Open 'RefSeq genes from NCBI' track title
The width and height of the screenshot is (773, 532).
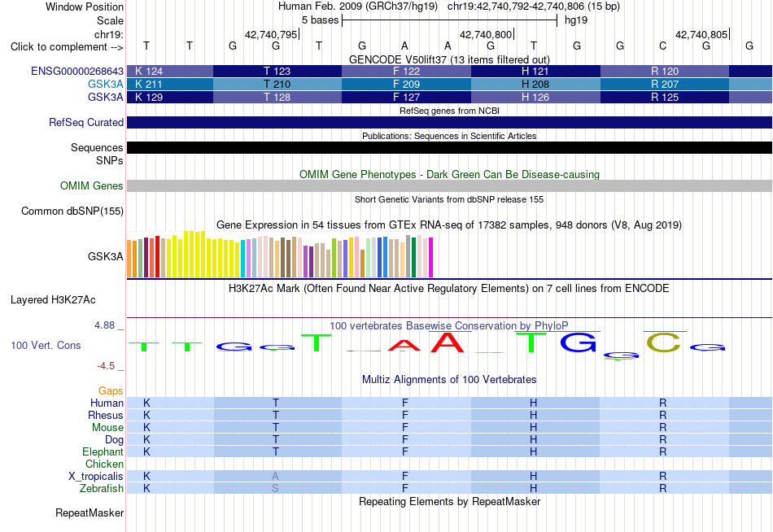coord(449,111)
